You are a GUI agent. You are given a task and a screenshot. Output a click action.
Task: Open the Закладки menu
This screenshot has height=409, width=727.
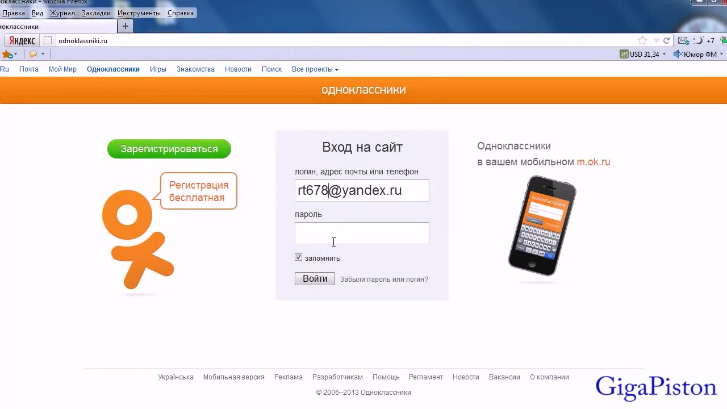(96, 13)
